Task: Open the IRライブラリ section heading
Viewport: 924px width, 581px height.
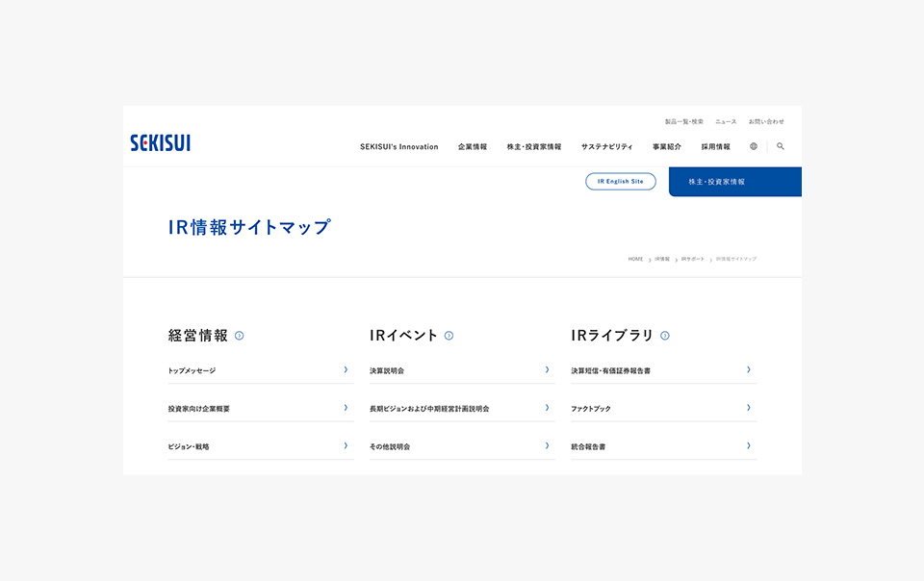Action: click(612, 336)
